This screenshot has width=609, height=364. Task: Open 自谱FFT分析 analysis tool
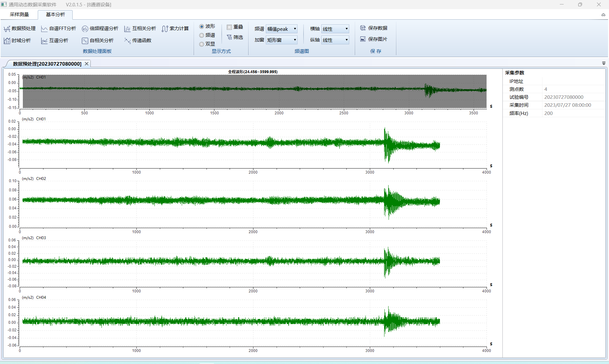pos(59,29)
